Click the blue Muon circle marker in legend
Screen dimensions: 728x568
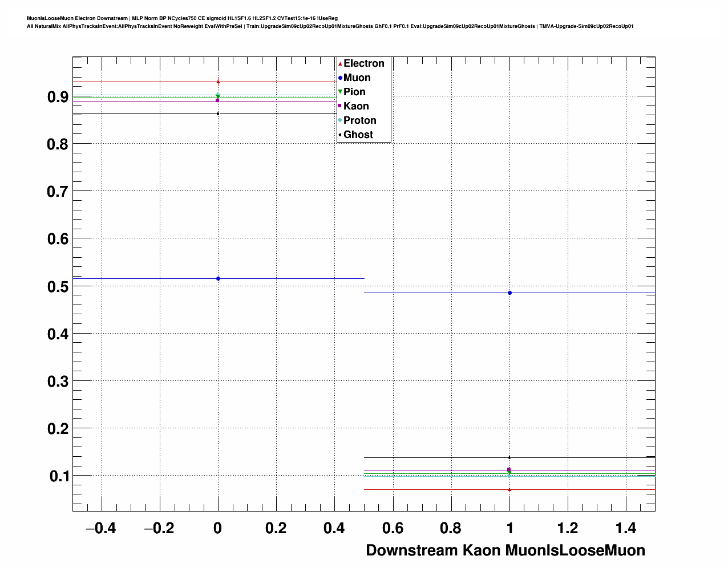coord(340,78)
